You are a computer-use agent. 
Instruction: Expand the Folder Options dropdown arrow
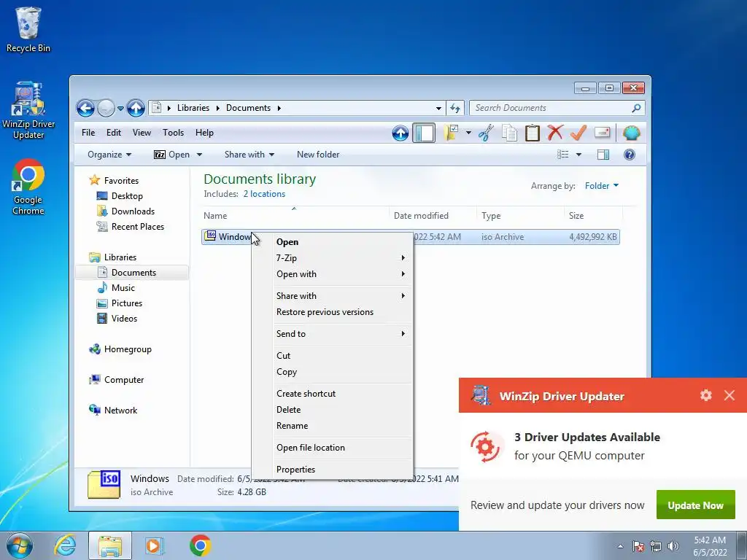coord(468,133)
